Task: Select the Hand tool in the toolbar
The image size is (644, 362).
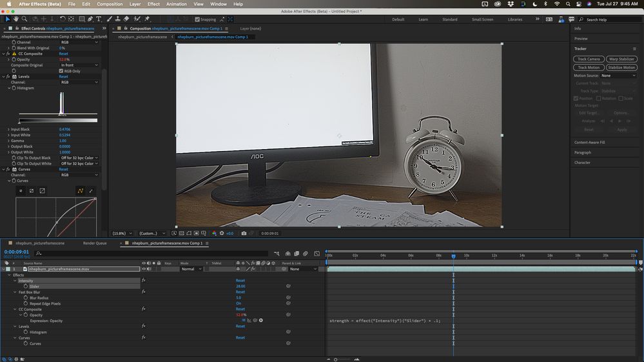Action: tap(15, 19)
